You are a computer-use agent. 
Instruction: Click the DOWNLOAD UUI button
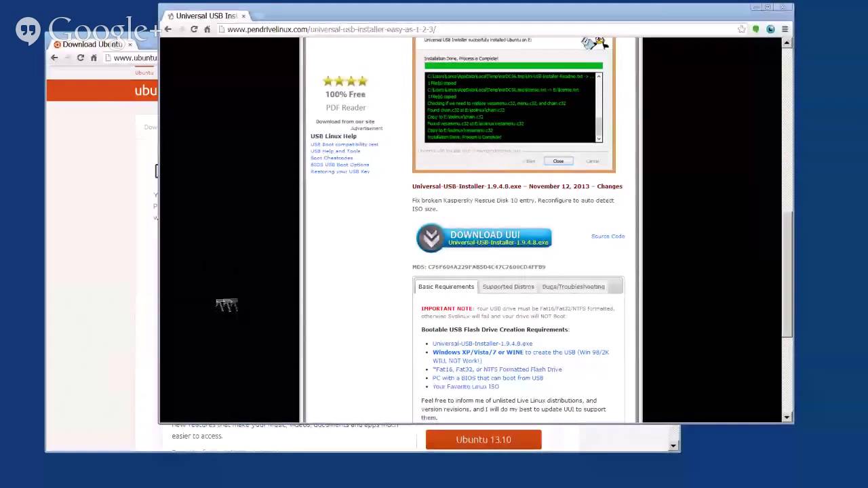point(484,238)
